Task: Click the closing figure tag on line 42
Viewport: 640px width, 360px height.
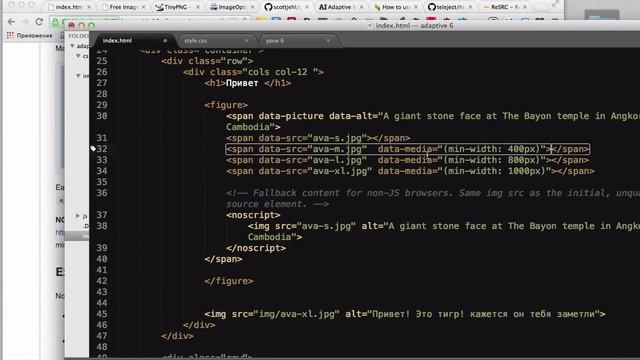Action: [x=229, y=281]
